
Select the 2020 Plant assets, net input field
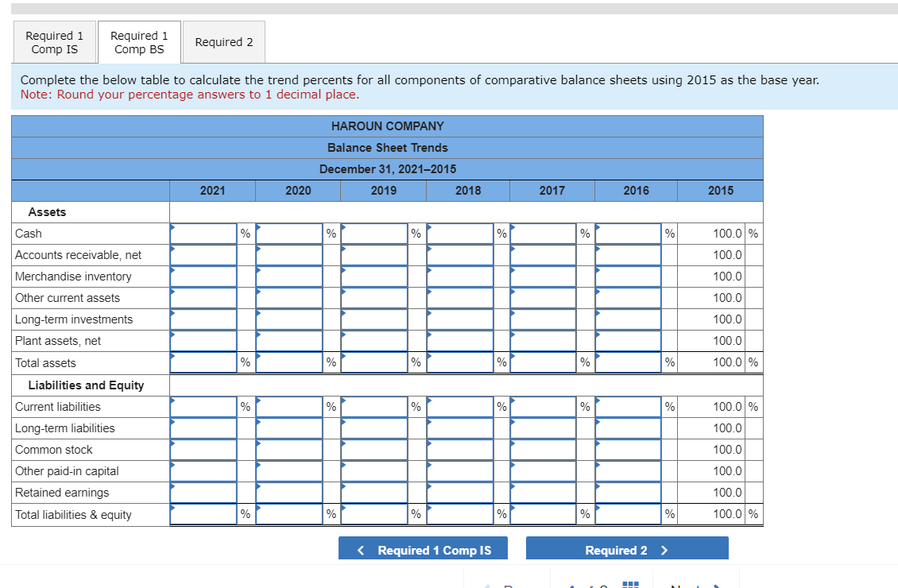(289, 340)
